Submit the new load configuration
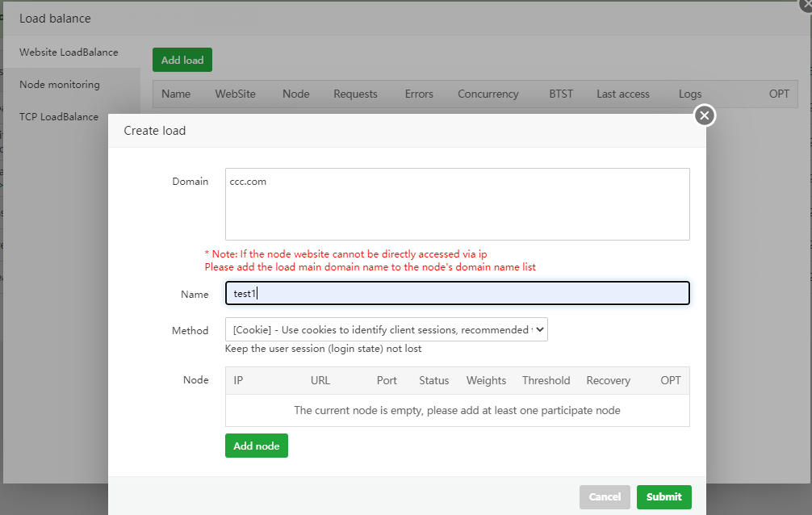Viewport: 812px width, 515px height. pyautogui.click(x=663, y=496)
